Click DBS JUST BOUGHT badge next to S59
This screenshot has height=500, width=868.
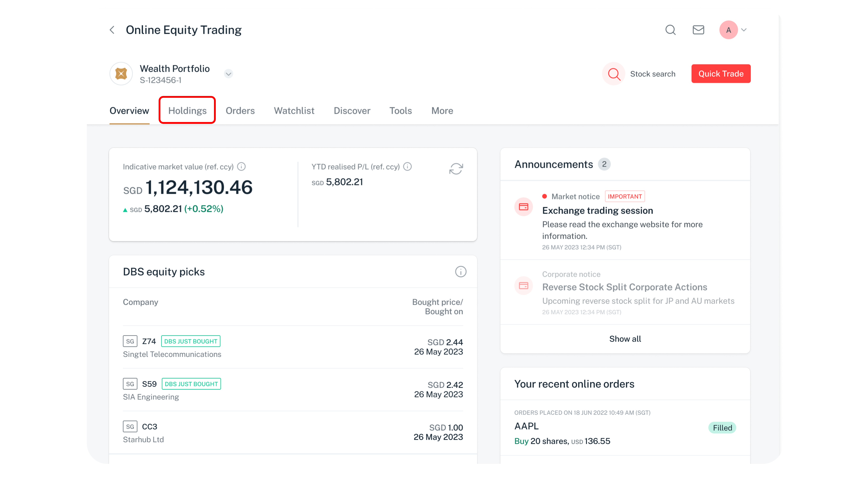coord(191,384)
